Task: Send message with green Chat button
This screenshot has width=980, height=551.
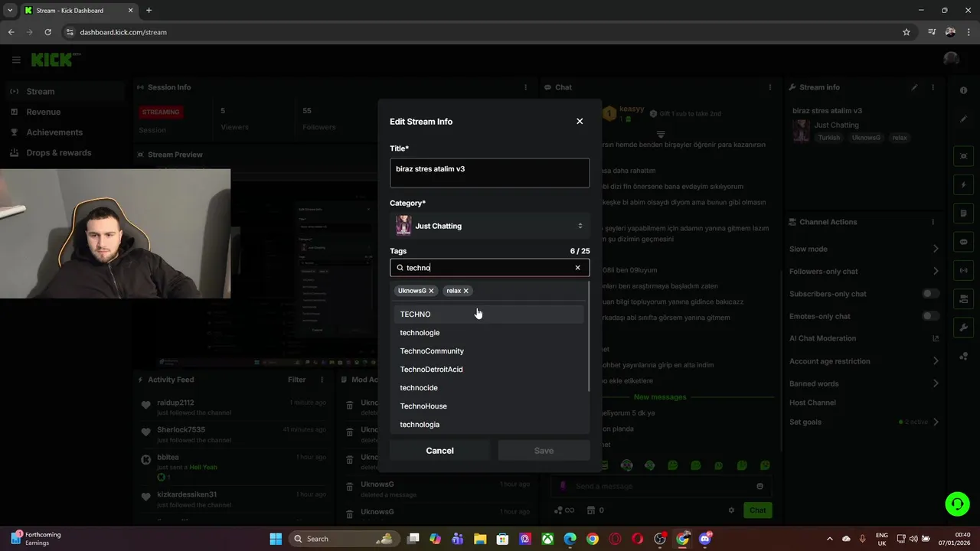Action: [757, 510]
